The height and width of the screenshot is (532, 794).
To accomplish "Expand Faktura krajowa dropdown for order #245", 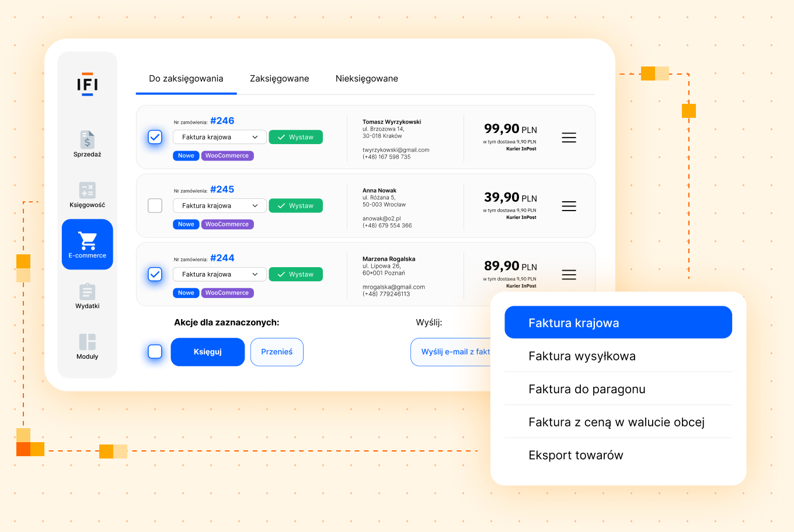I will [x=220, y=205].
